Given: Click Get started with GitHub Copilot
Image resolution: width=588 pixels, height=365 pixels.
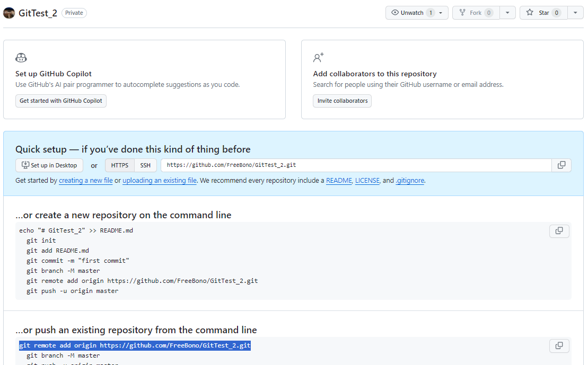Looking at the screenshot, I should point(61,101).
